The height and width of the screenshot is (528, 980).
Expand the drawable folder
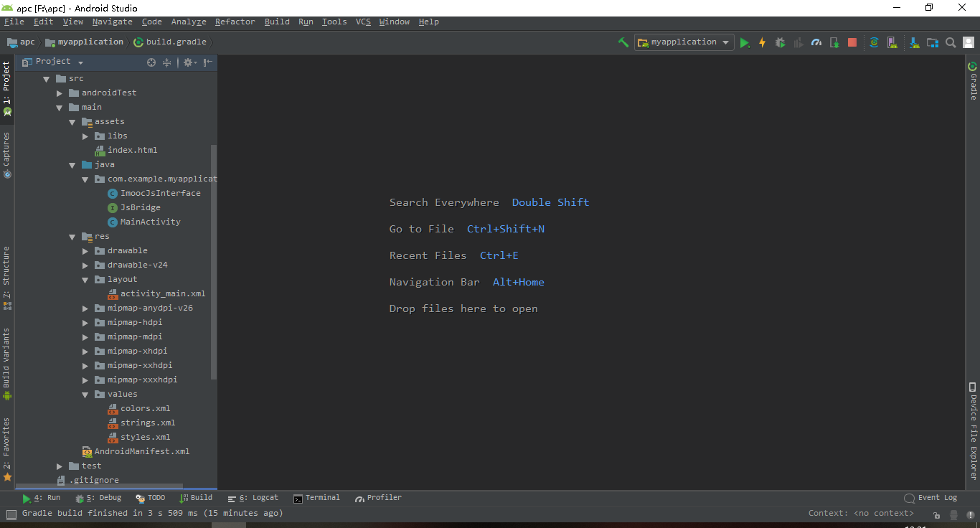point(85,250)
